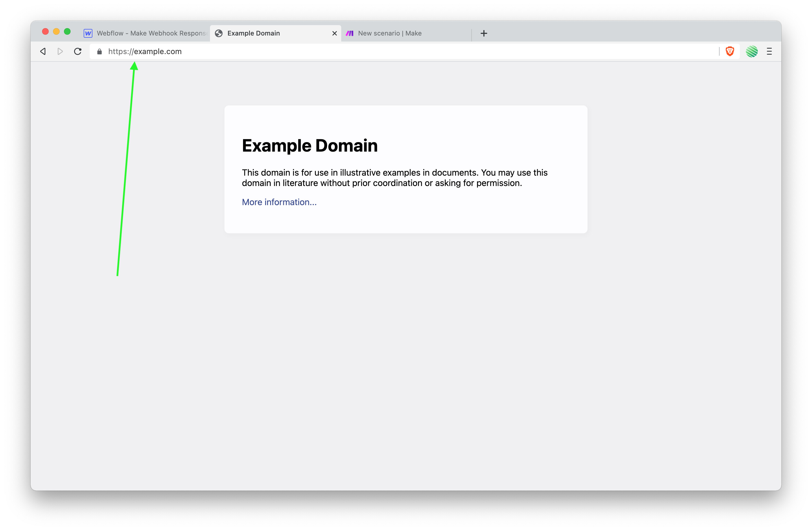This screenshot has height=531, width=812.
Task: Click the Example Domain heading
Action: click(x=310, y=146)
